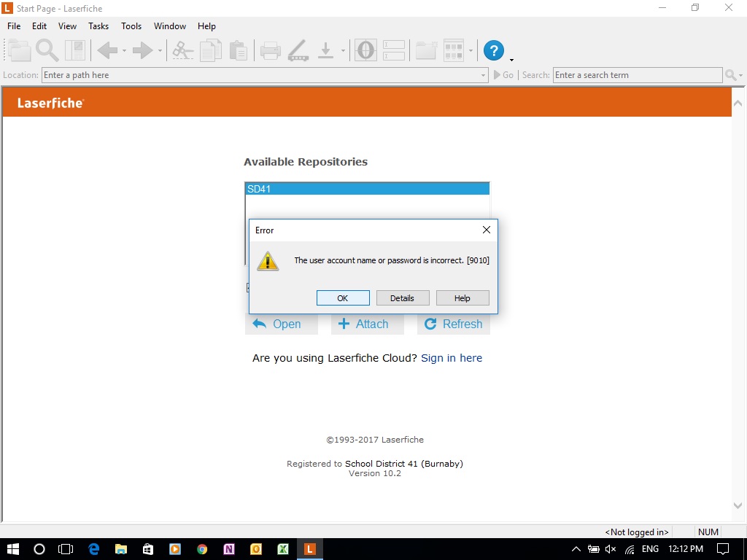The height and width of the screenshot is (560, 747).
Task: Click the Attach repository button
Action: click(x=368, y=324)
